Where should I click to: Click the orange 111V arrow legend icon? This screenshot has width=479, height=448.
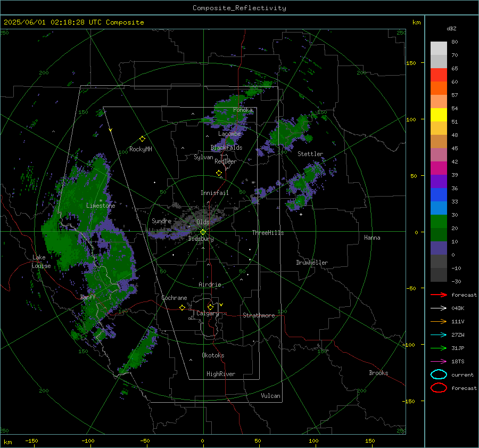click(x=439, y=321)
